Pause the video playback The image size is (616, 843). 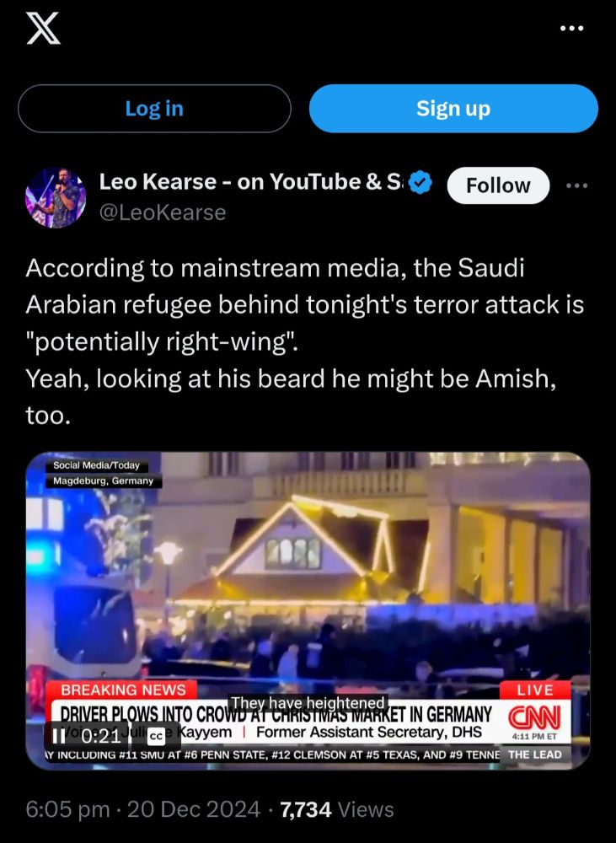(58, 735)
